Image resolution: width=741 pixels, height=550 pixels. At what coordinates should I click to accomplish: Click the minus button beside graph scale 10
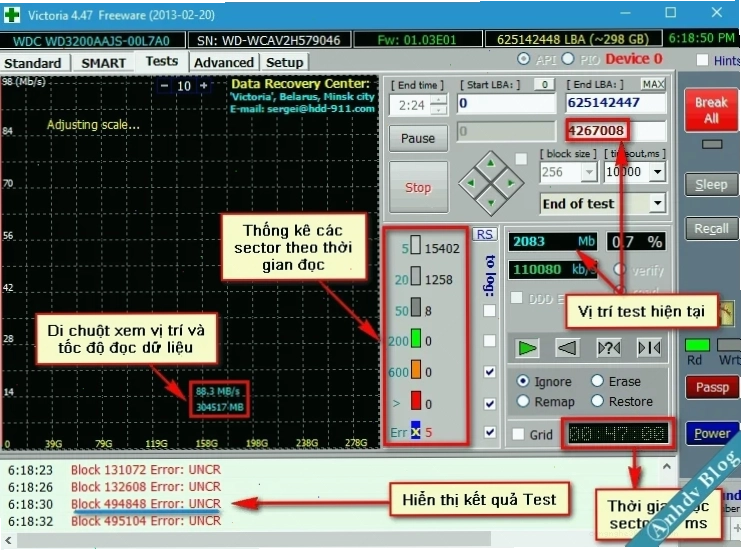coord(164,86)
